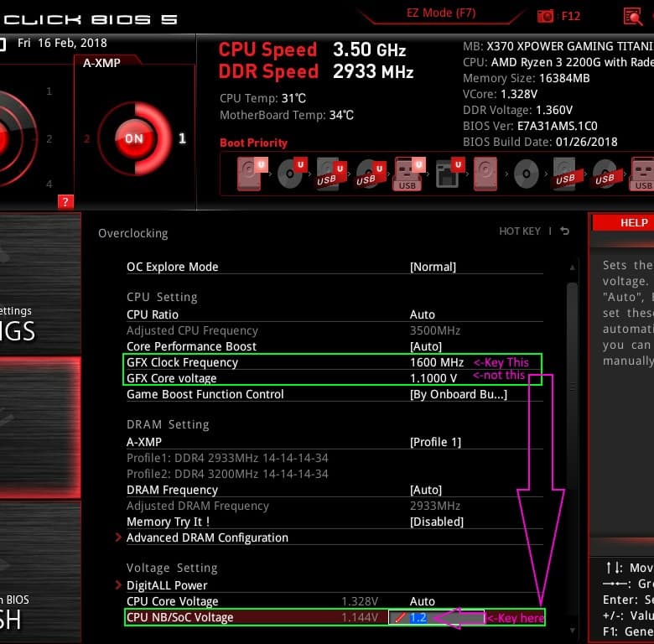Screen dimensions: 654x644
Task: Click the F12 screenshot label
Action: click(x=571, y=16)
